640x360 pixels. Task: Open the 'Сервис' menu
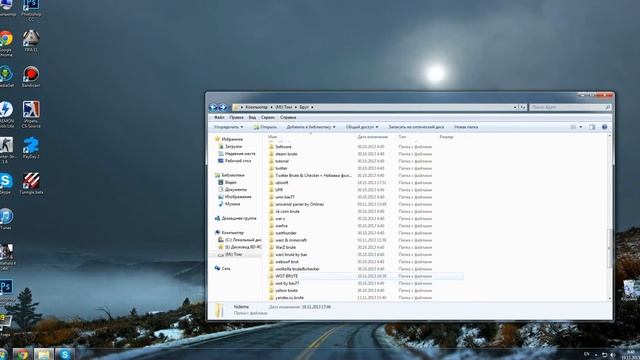[268, 117]
